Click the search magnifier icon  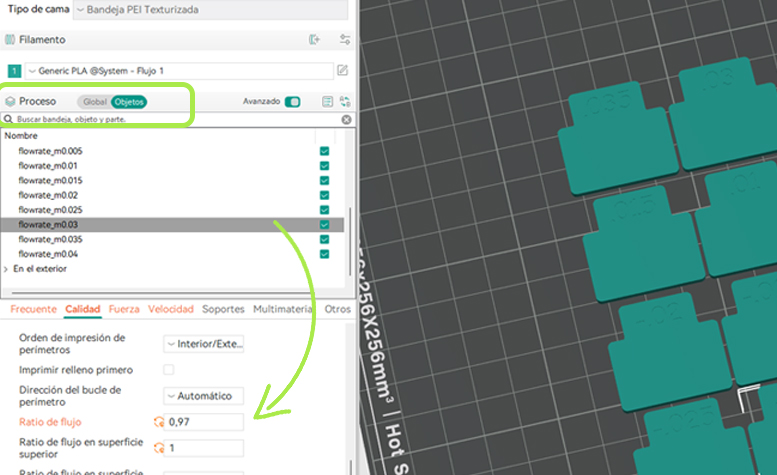(8, 119)
